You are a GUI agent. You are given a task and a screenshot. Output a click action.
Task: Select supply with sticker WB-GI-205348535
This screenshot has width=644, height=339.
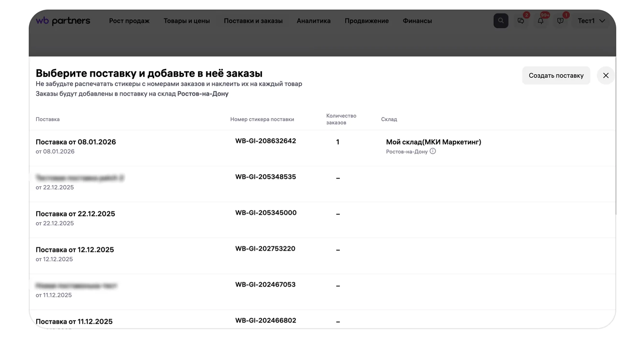pyautogui.click(x=265, y=177)
